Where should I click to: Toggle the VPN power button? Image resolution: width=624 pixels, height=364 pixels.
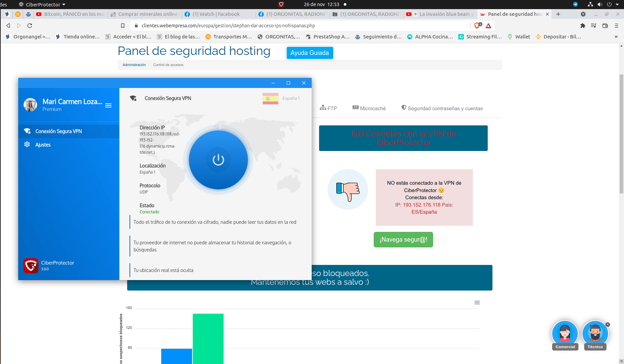click(x=218, y=160)
